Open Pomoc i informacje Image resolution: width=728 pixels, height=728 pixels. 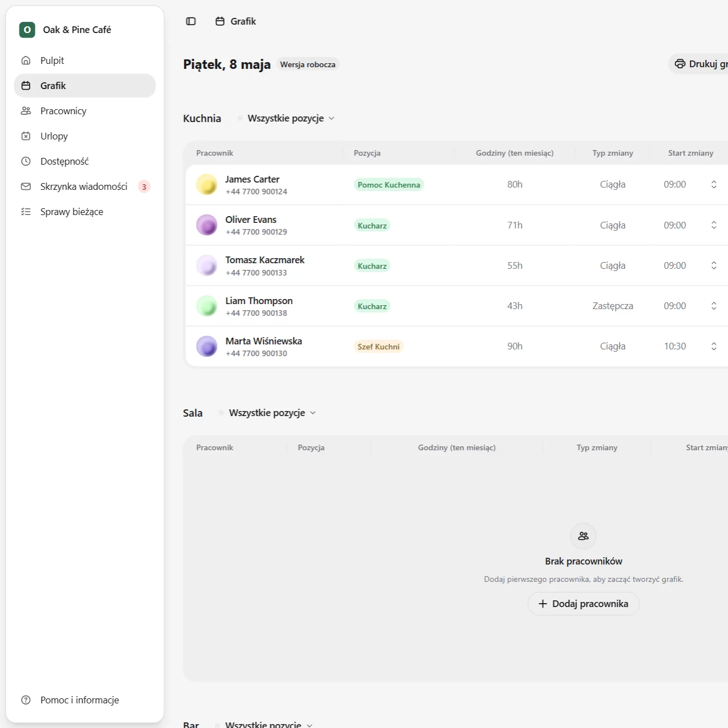click(x=85, y=700)
